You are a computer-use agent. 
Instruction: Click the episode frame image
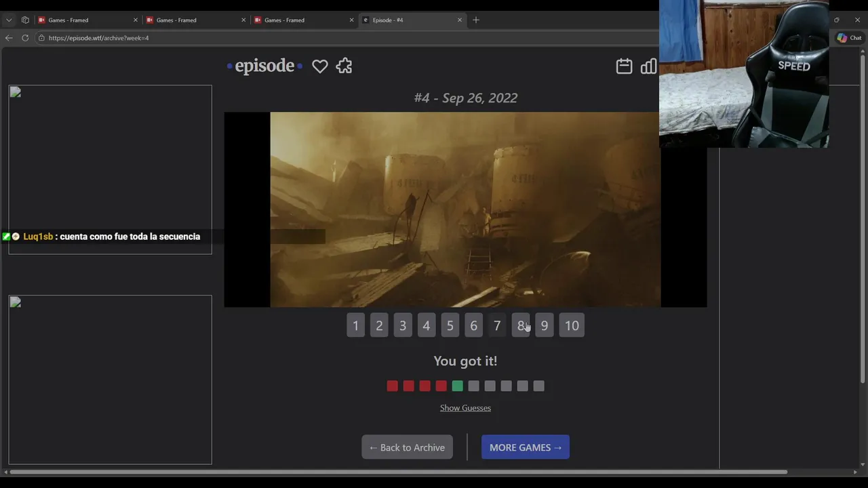click(465, 209)
